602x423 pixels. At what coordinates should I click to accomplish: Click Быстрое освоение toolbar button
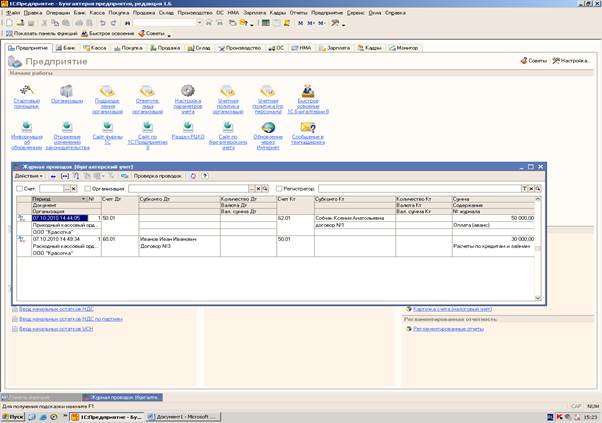coord(108,34)
